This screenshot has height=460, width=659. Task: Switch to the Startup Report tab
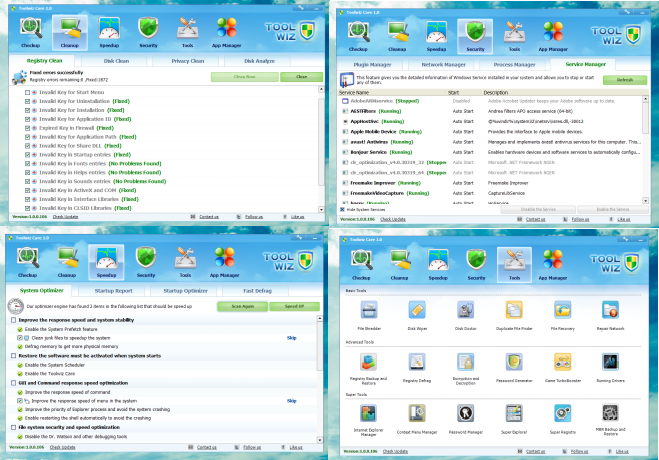pyautogui.click(x=113, y=291)
